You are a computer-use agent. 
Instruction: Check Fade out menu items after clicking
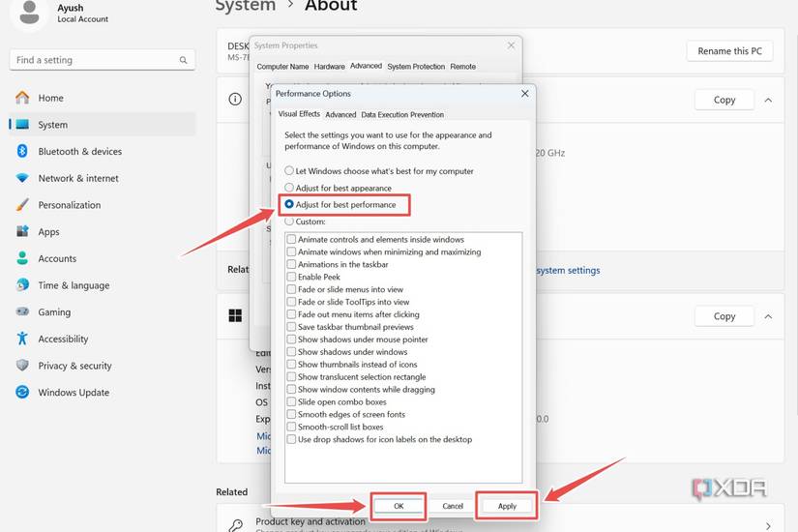point(291,314)
